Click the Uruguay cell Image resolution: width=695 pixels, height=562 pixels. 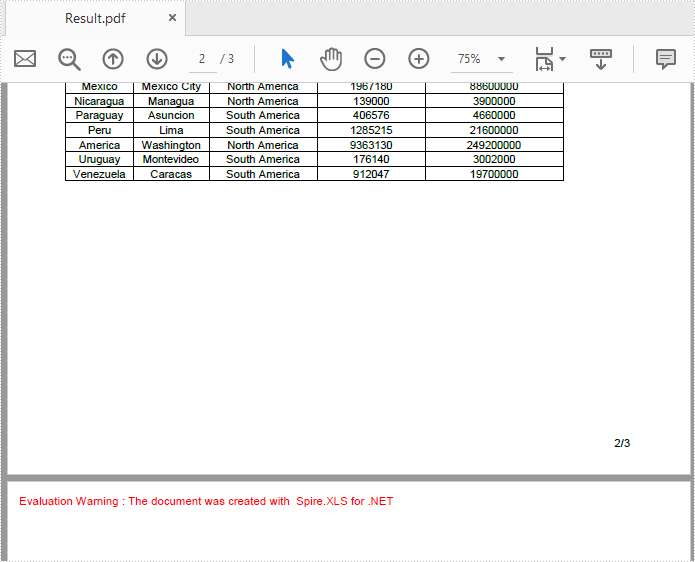(x=99, y=159)
